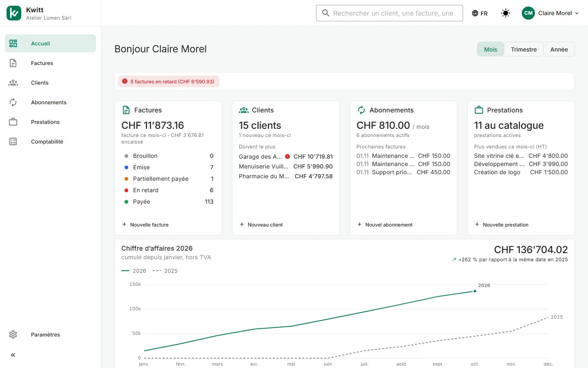Viewport: 588px width, 368px height.
Task: Toggle light/dark theme sun button
Action: 506,13
